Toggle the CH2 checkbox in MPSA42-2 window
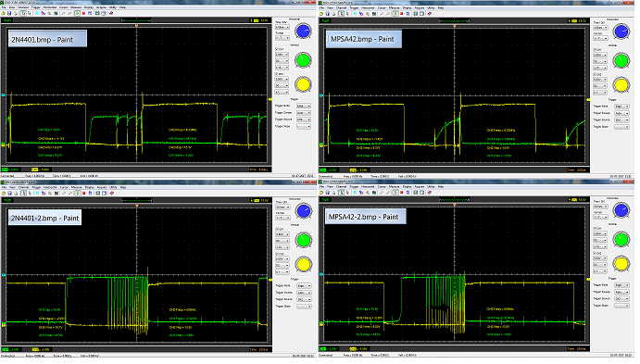Screen dimensions: 640x364 pyautogui.click(x=594, y=253)
